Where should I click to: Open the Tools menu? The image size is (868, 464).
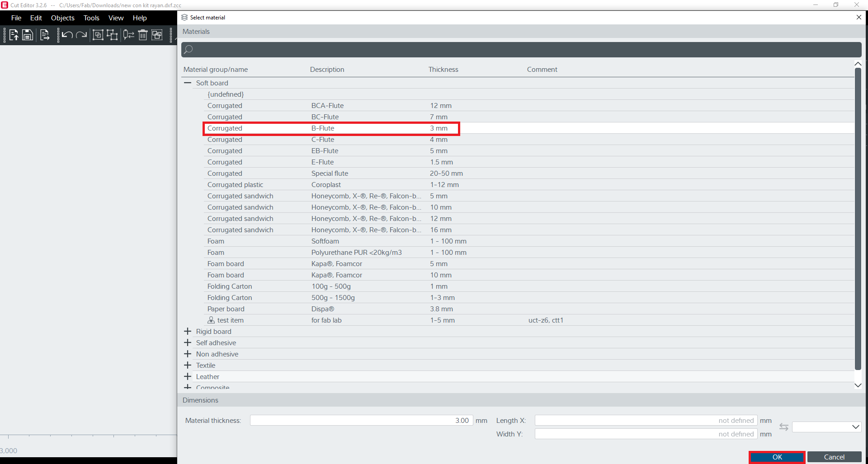[91, 18]
